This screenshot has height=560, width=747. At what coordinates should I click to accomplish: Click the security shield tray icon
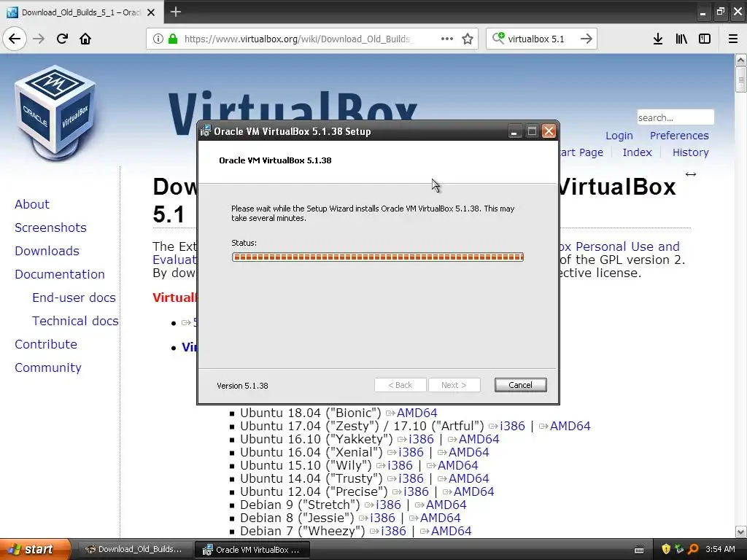(666, 549)
